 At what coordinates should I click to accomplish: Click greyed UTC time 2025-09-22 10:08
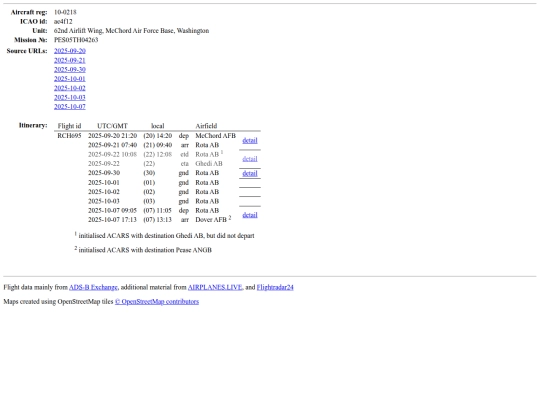[x=112, y=154]
